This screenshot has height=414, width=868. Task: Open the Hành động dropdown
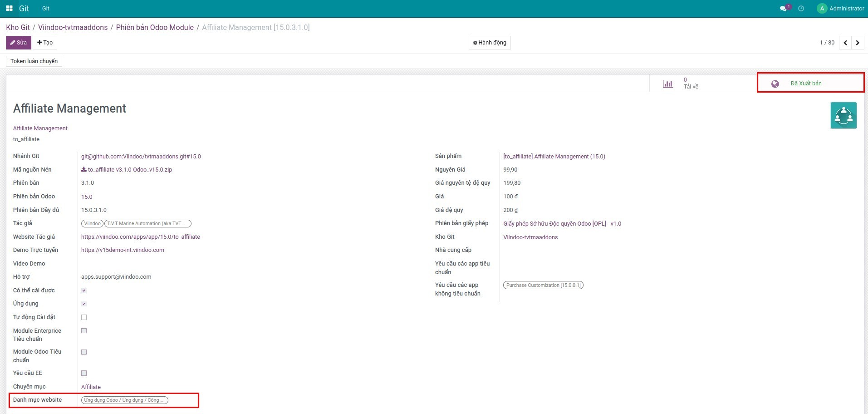pyautogui.click(x=490, y=43)
